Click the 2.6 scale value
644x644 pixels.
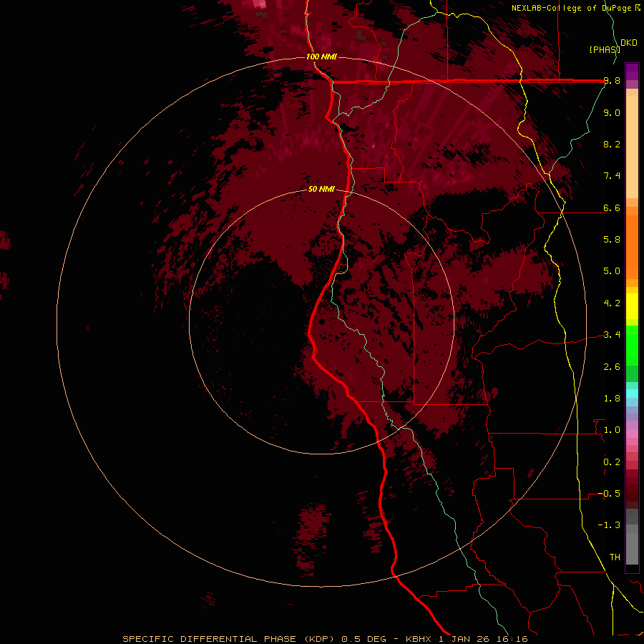tap(612, 367)
